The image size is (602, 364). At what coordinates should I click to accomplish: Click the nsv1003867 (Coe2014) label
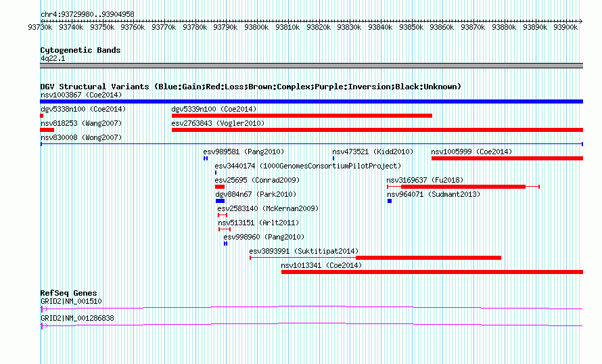(81, 95)
